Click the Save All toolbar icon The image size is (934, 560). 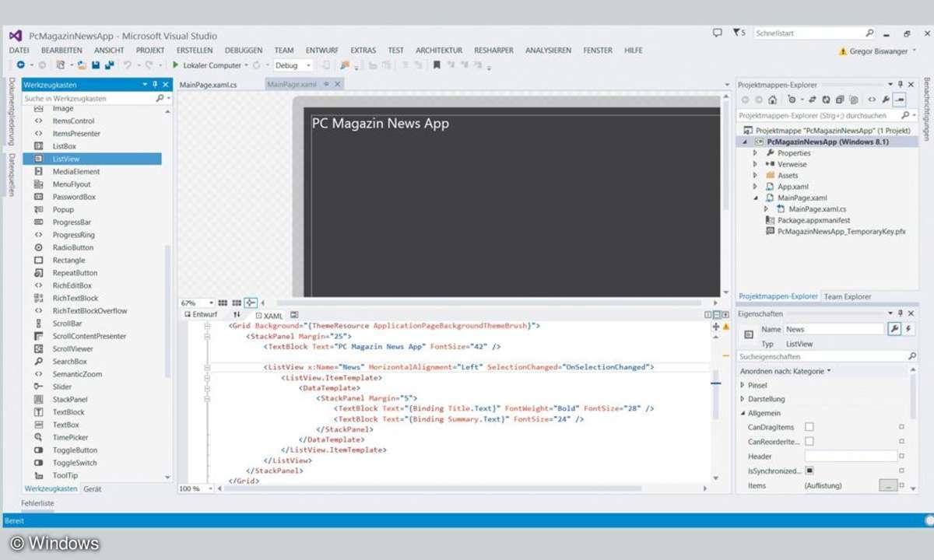coord(109,65)
